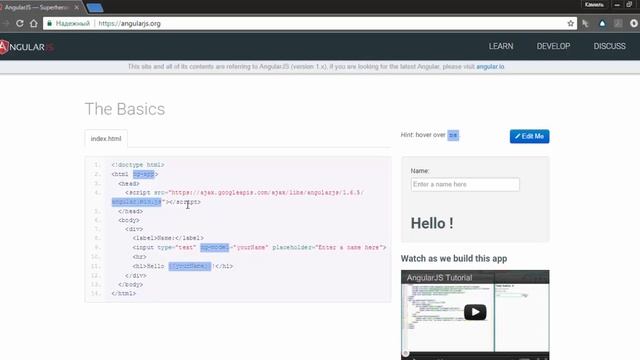Click the user profile name button in title bar
The image size is (640, 360).
[594, 4]
